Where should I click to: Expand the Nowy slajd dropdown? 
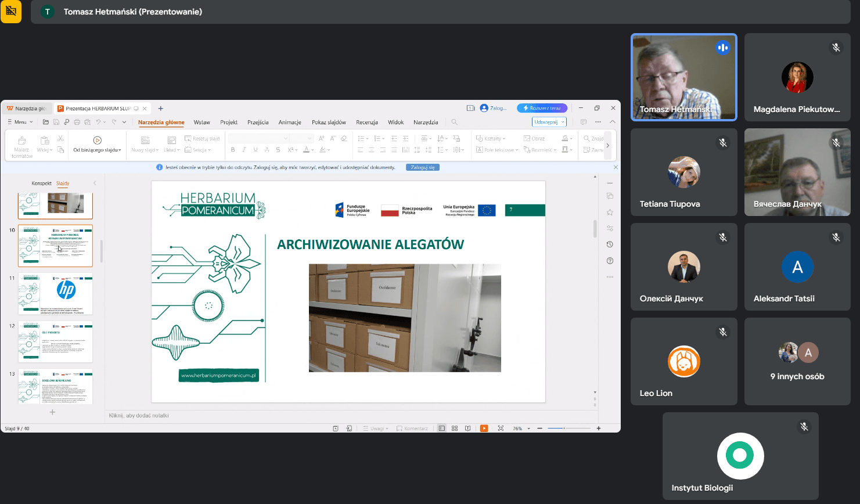click(145, 150)
